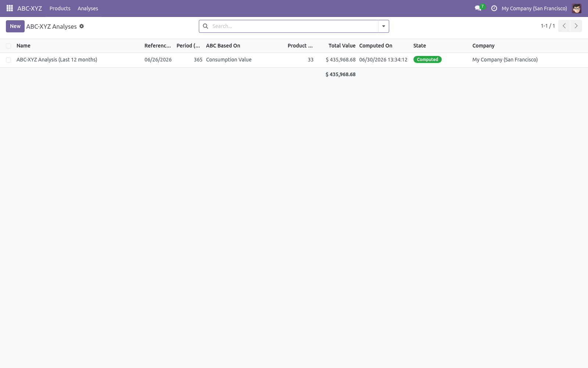Open the Analyses menu
The height and width of the screenshot is (368, 588).
(x=88, y=8)
